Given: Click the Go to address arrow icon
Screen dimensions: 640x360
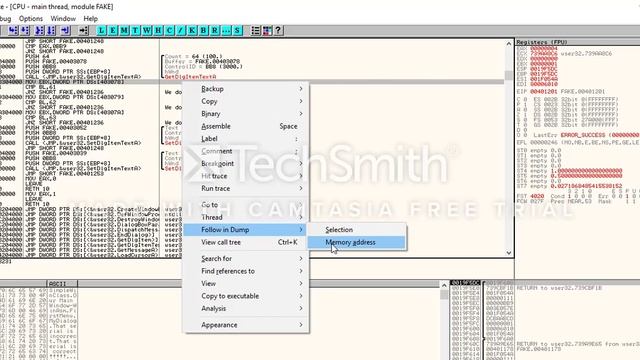Looking at the screenshot, I should 84,30.
